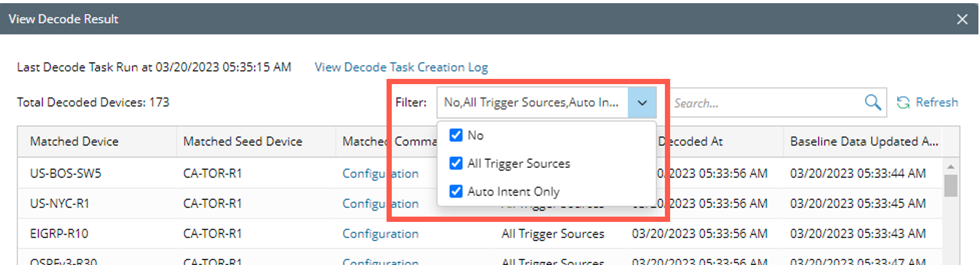Click the search magnifier icon
980x265 pixels.
tap(872, 102)
